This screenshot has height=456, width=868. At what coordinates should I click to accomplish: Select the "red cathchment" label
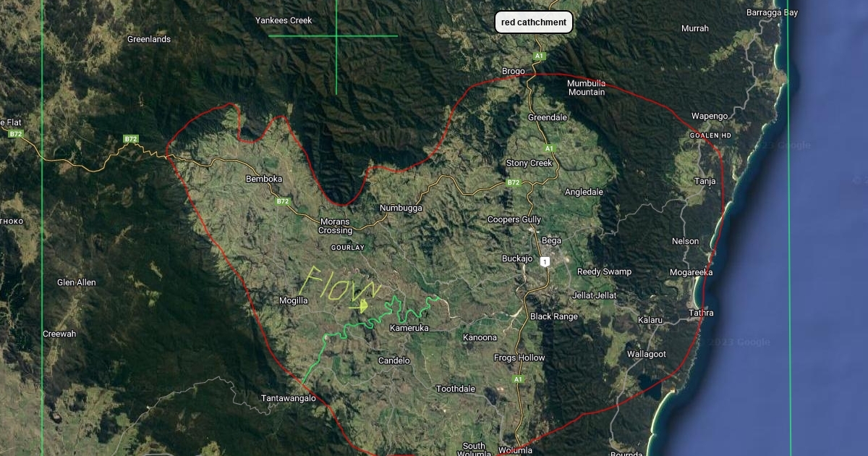[534, 22]
